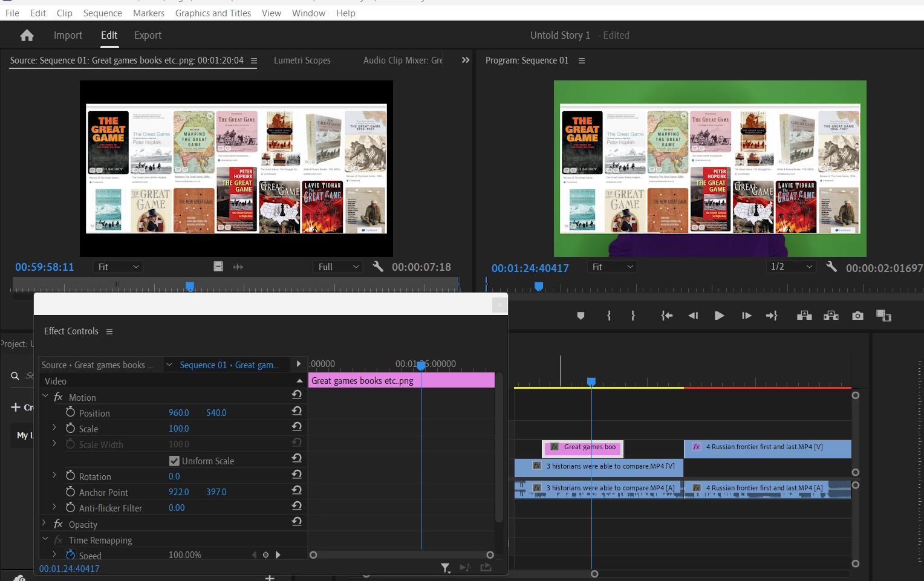The width and height of the screenshot is (924, 581).
Task: Open Source monitor wrench settings
Action: tap(378, 267)
